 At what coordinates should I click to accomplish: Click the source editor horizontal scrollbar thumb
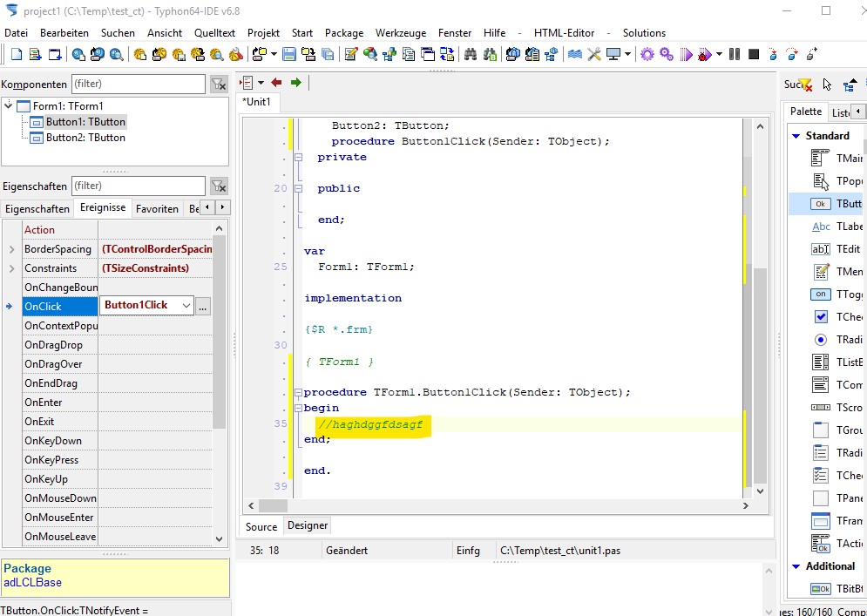[274, 505]
